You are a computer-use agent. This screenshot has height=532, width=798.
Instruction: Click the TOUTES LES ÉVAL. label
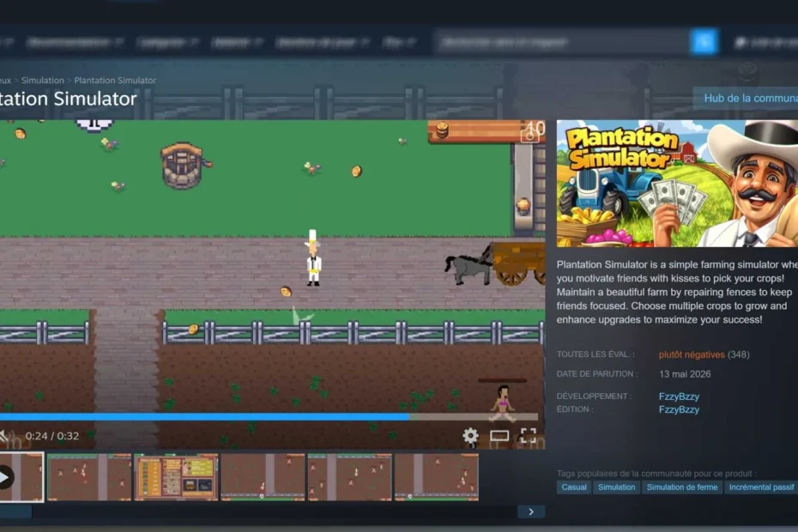(x=595, y=354)
